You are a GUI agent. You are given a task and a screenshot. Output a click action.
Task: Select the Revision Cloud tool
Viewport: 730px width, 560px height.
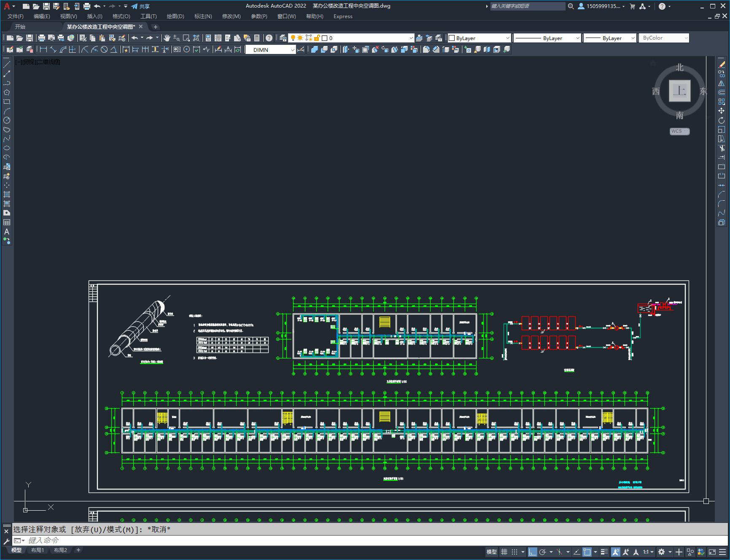pos(7,129)
